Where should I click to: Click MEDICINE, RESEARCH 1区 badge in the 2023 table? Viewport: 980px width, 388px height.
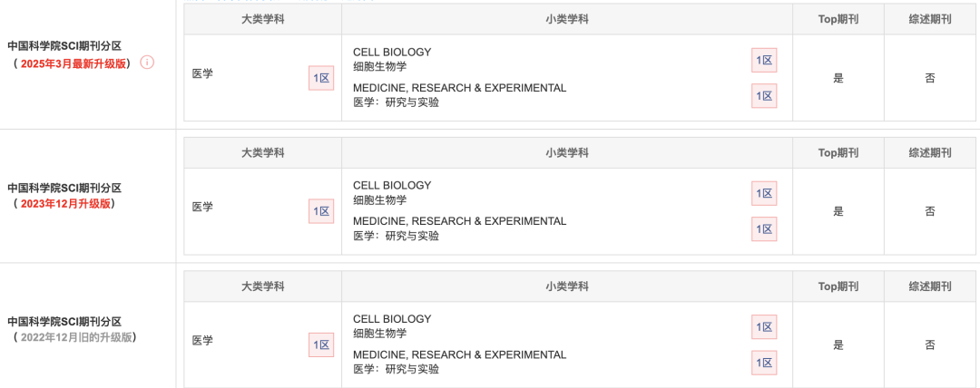764,229
